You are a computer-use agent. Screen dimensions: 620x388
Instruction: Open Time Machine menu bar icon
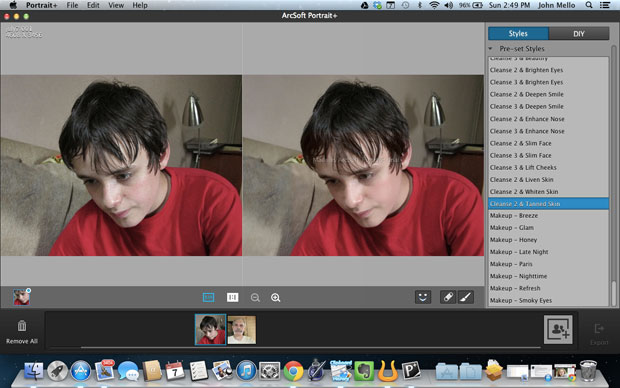click(x=405, y=5)
